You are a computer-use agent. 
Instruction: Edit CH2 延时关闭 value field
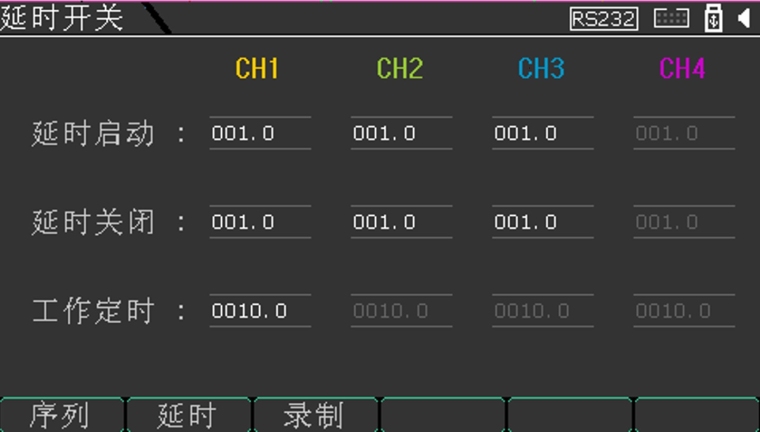[401, 222]
